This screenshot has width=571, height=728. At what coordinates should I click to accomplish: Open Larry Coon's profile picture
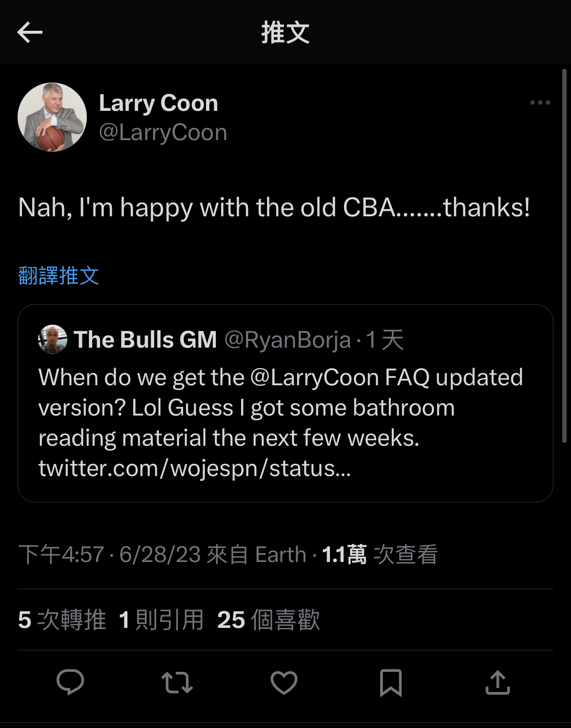(x=52, y=117)
